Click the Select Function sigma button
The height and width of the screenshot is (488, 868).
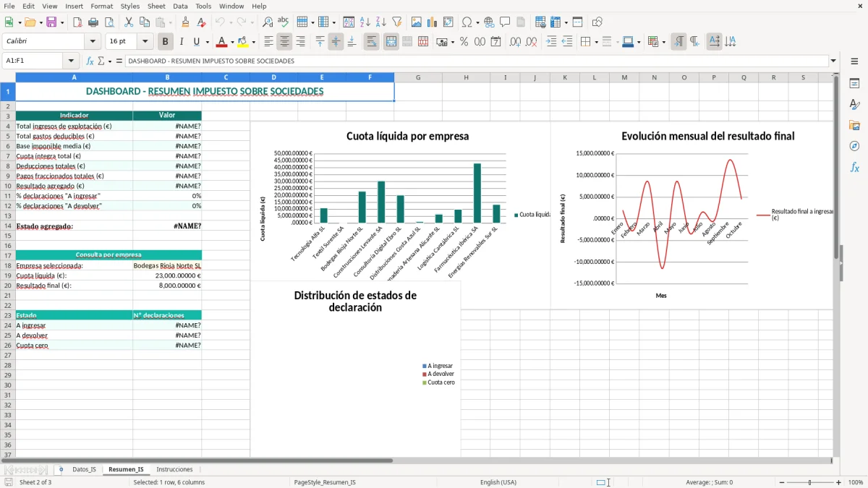click(101, 61)
